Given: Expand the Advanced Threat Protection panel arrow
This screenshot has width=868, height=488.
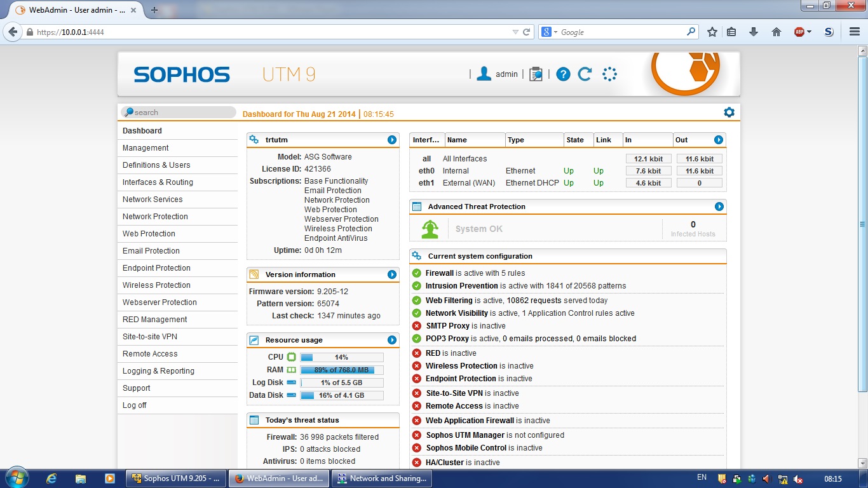Looking at the screenshot, I should pyautogui.click(x=719, y=207).
